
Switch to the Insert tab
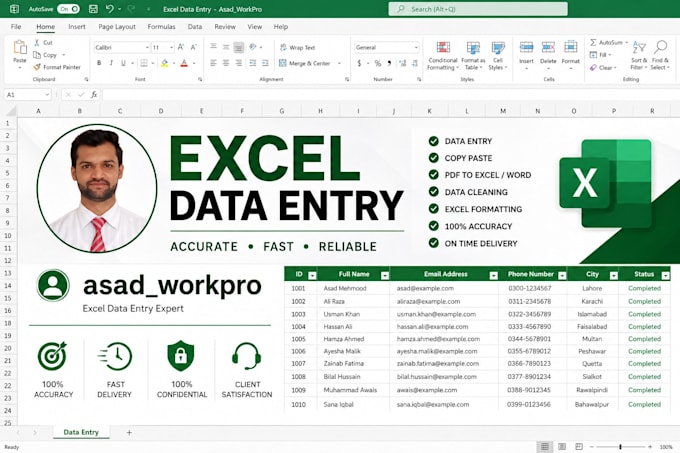click(77, 26)
